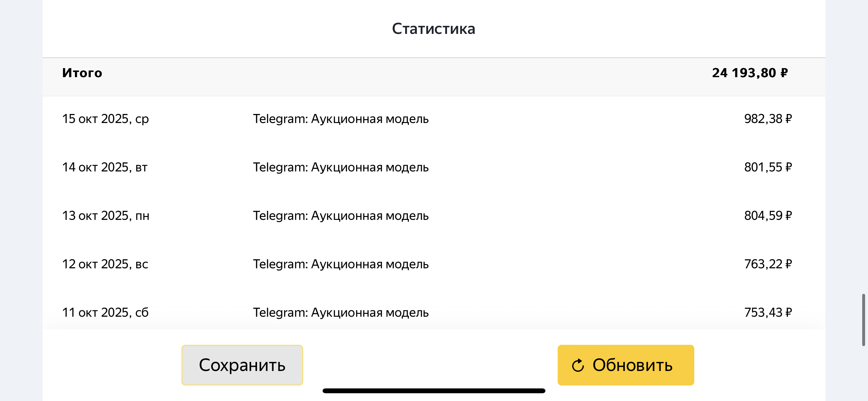Click the total amount 24 193,80 ₽

(x=749, y=73)
